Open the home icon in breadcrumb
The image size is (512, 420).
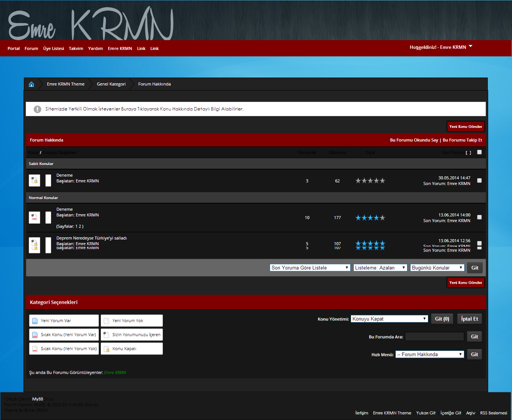tap(31, 84)
